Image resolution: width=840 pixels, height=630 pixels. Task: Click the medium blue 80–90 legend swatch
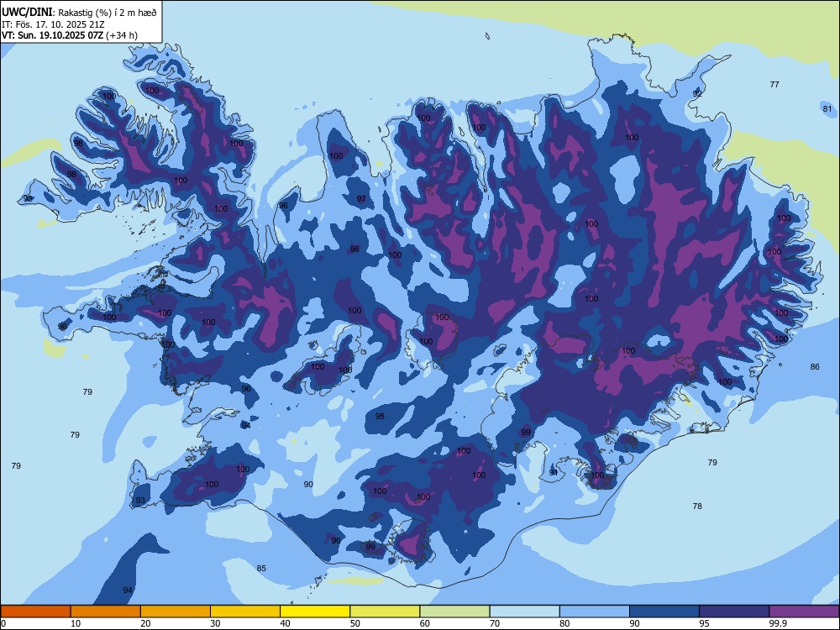pos(595,612)
